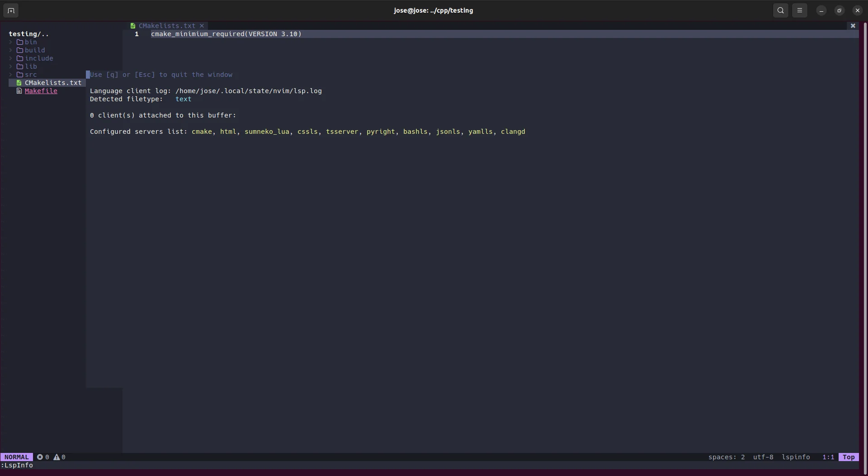
Task: Click the green CMakelists.txt file icon
Action: [19, 83]
